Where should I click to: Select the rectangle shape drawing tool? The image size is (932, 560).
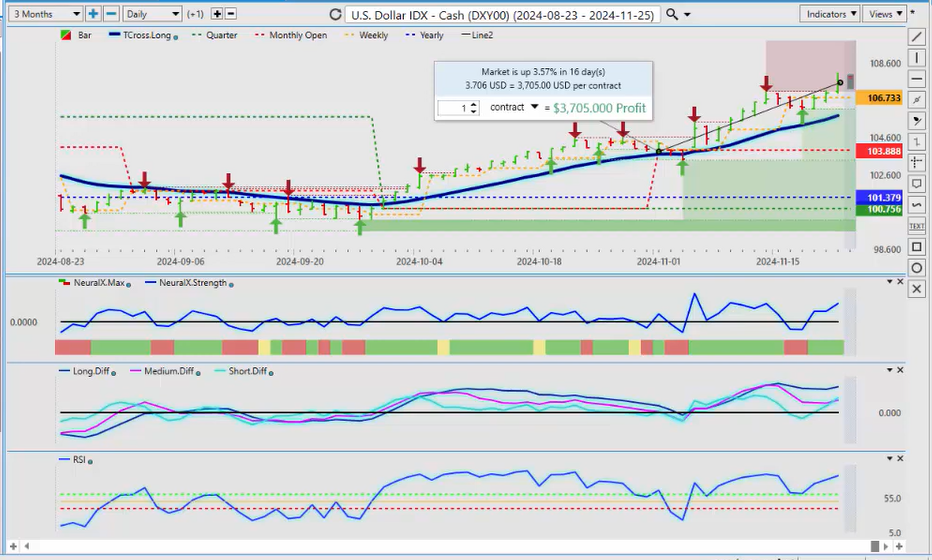click(x=917, y=247)
